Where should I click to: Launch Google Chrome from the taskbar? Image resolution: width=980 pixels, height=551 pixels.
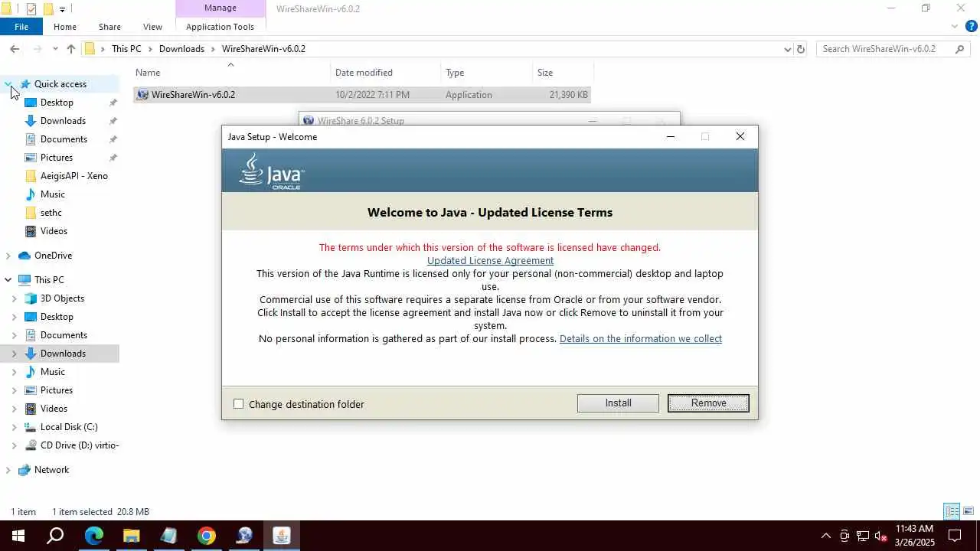click(206, 536)
